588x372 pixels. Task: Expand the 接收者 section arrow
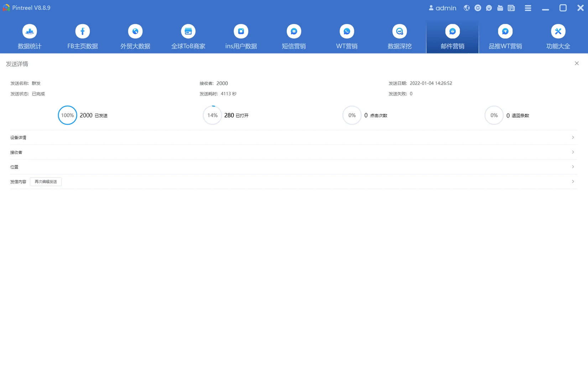(x=573, y=152)
